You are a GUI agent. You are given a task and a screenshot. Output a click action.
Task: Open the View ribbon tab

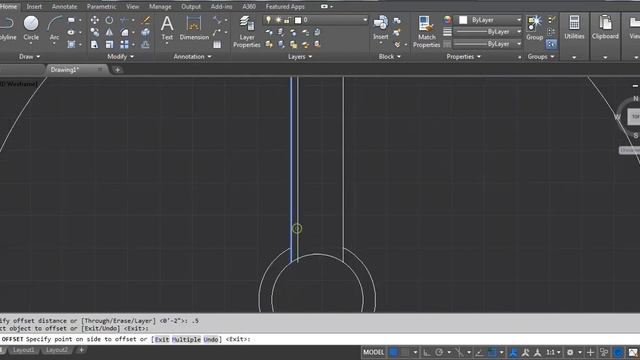[x=132, y=7]
